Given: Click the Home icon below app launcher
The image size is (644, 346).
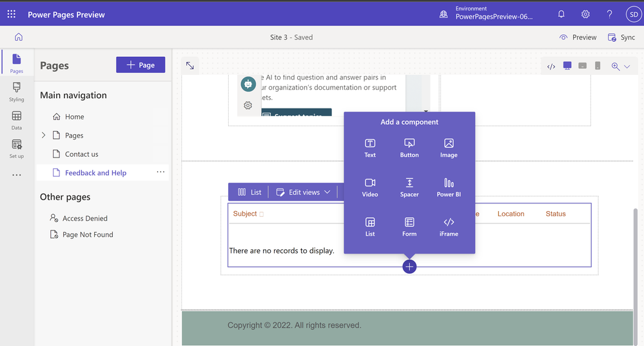Looking at the screenshot, I should (19, 37).
